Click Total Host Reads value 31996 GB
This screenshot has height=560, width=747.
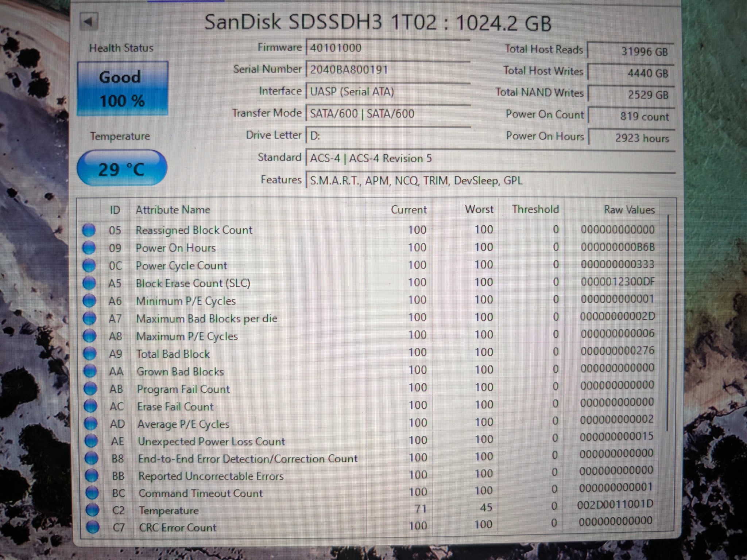coord(631,51)
